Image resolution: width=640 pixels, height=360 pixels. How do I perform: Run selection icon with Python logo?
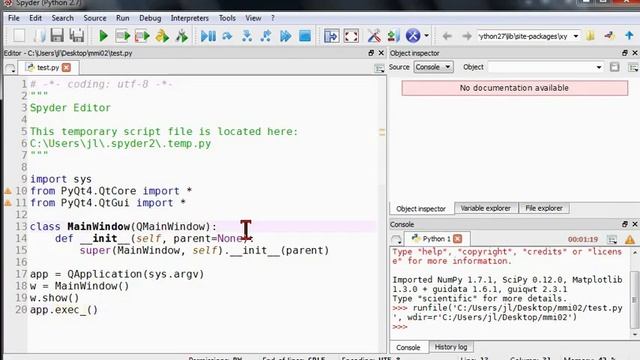[x=162, y=36]
